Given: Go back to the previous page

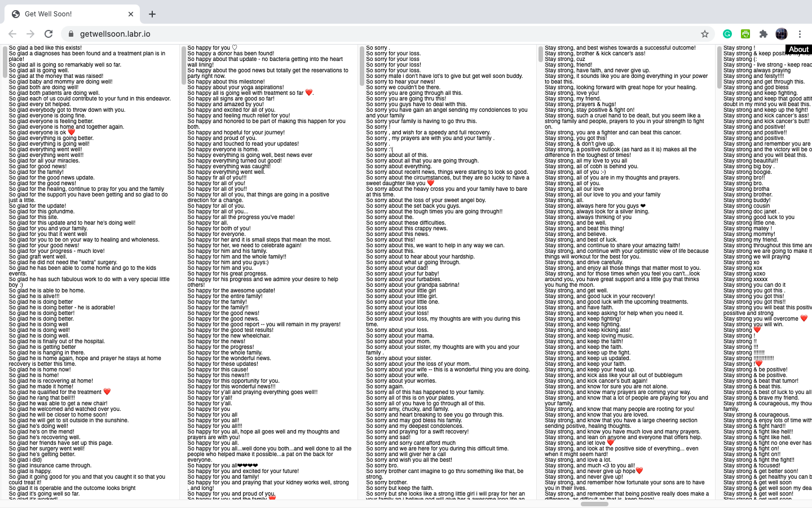Looking at the screenshot, I should [x=12, y=34].
